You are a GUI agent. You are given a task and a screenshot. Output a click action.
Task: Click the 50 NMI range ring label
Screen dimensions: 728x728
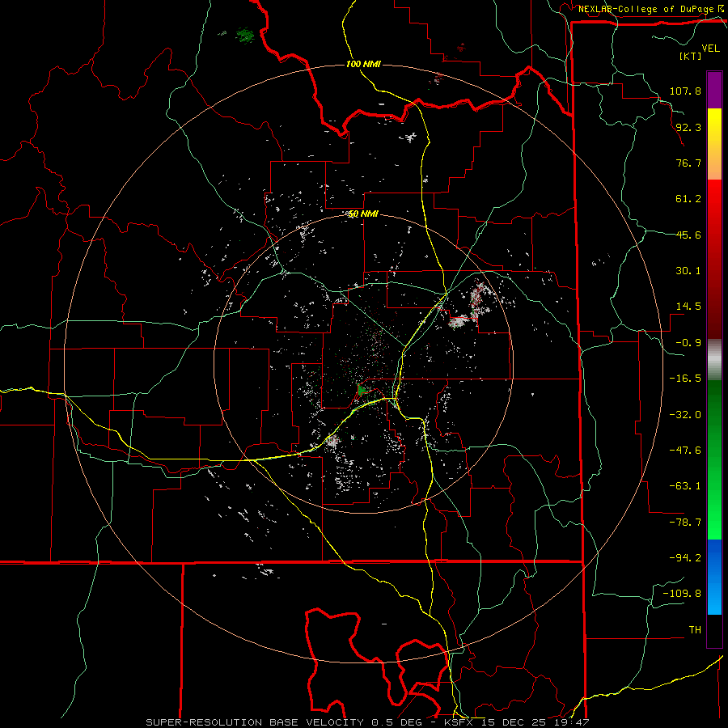click(363, 214)
